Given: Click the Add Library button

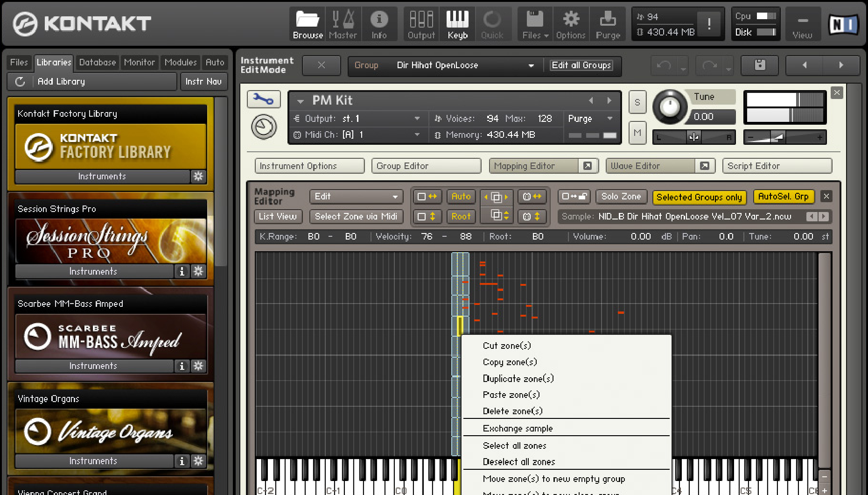Looking at the screenshot, I should 61,81.
